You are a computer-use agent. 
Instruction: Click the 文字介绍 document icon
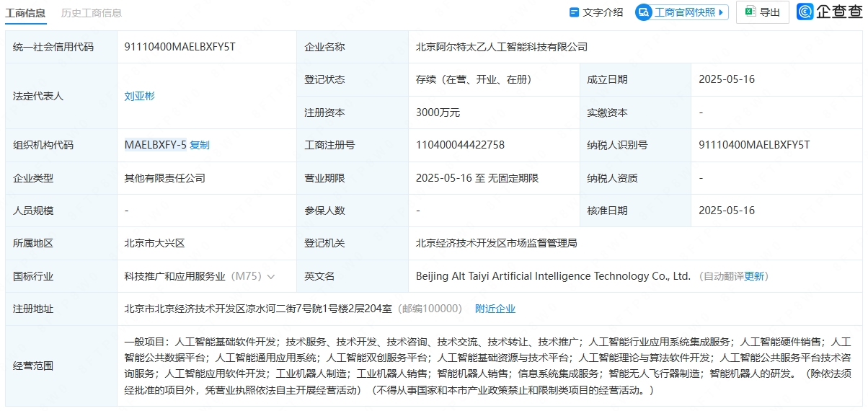575,12
